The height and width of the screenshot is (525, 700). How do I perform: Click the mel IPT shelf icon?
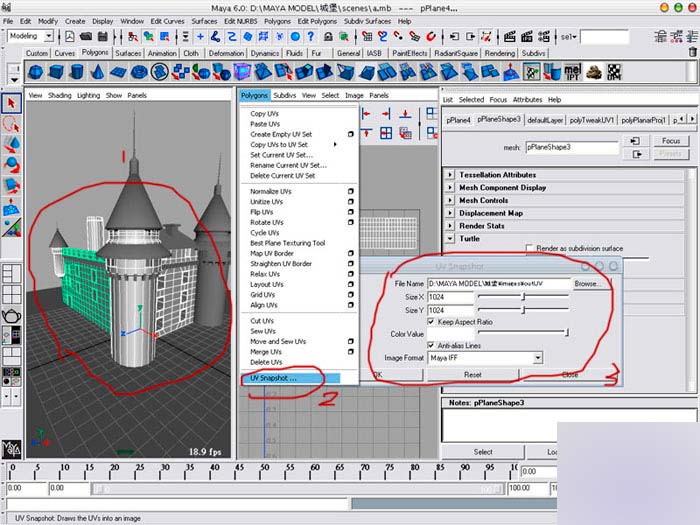tap(573, 72)
